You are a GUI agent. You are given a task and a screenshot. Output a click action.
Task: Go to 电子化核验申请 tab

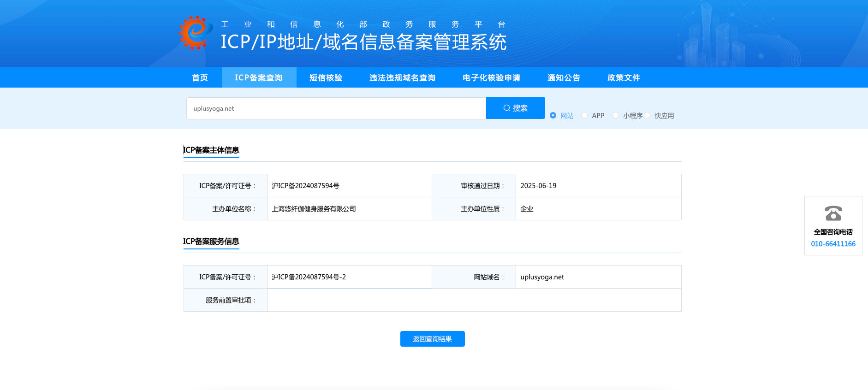coord(492,77)
